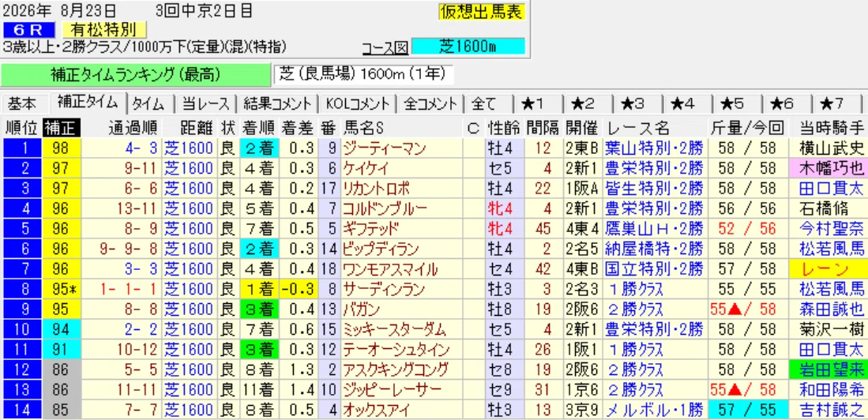868x420 pixels.
Task: Click the 6R race number label
Action: 30,29
